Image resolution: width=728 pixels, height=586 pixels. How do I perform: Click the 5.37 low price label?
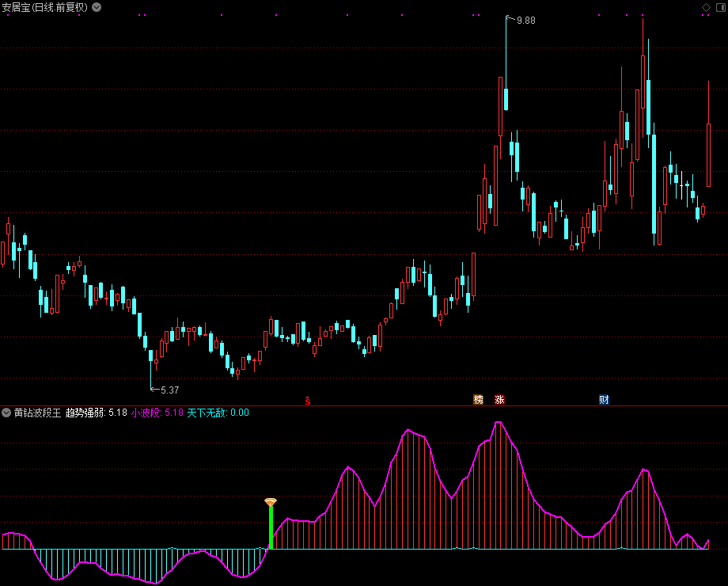(169, 390)
